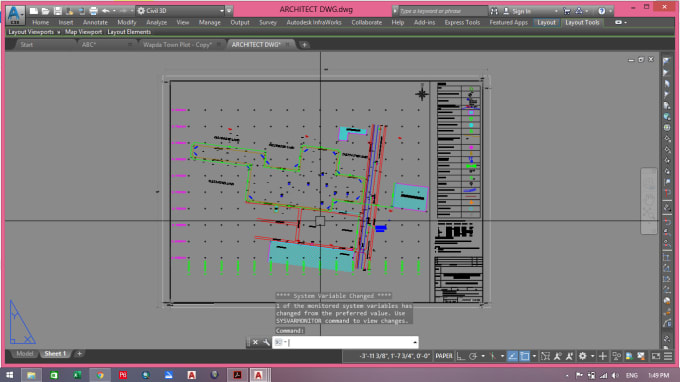Click in the keyword search field
The image size is (680, 382).
[442, 11]
